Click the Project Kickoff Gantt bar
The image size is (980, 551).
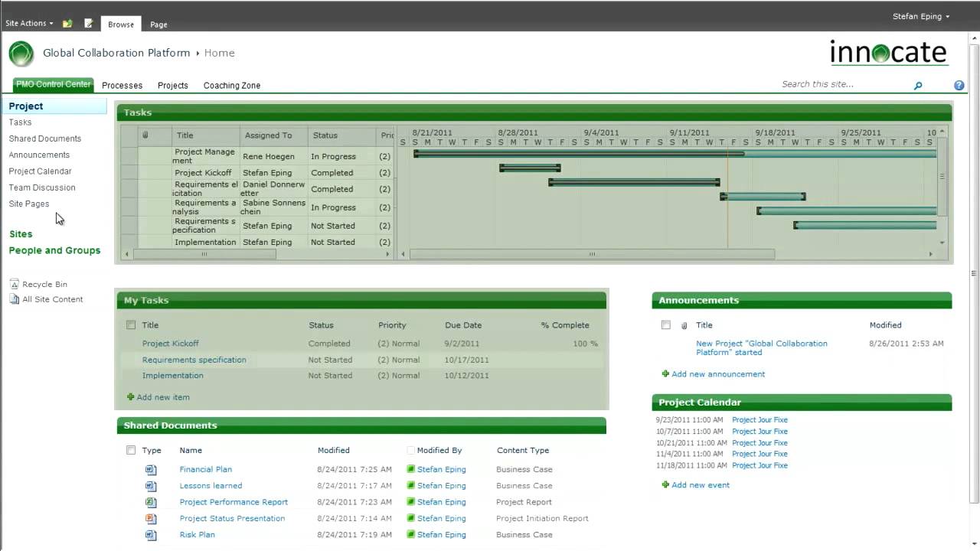click(530, 168)
